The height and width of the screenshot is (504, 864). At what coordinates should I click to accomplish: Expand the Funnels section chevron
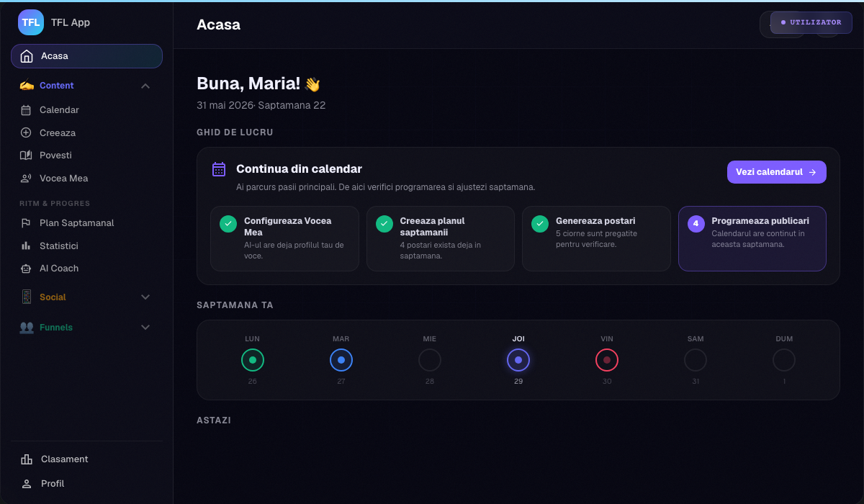[x=145, y=327]
